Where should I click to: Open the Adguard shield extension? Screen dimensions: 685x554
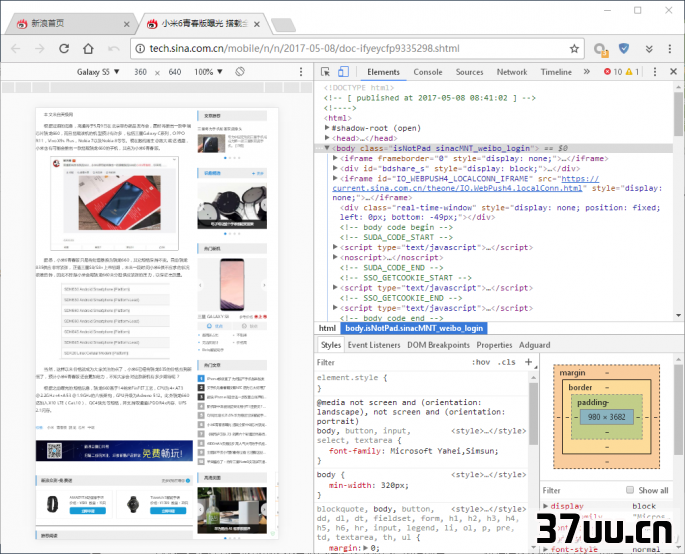pyautogui.click(x=624, y=48)
